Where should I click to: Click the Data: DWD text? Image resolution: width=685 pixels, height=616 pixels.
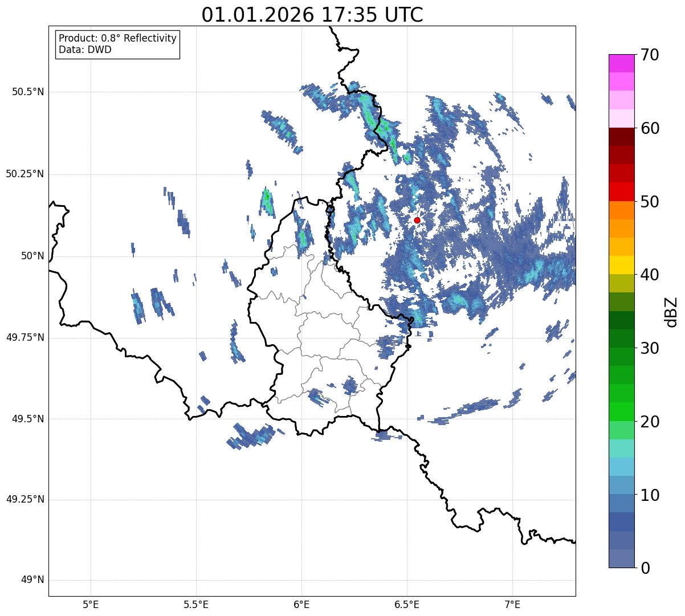[85, 50]
